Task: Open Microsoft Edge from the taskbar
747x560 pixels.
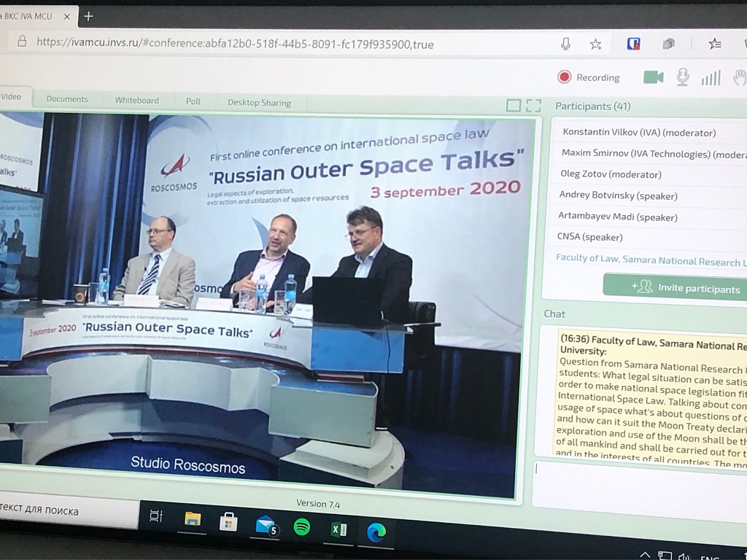Action: tap(376, 533)
